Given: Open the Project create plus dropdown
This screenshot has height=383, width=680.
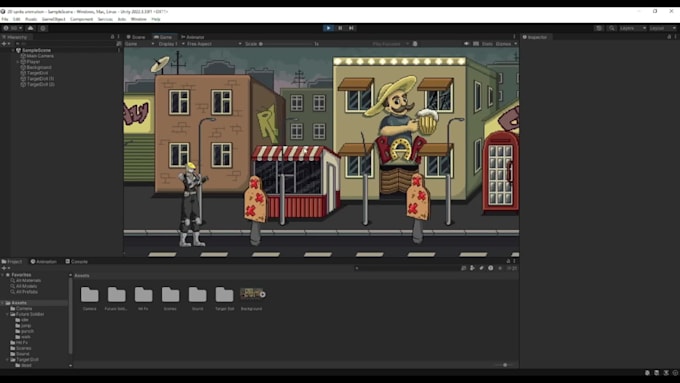Looking at the screenshot, I should [x=6, y=268].
